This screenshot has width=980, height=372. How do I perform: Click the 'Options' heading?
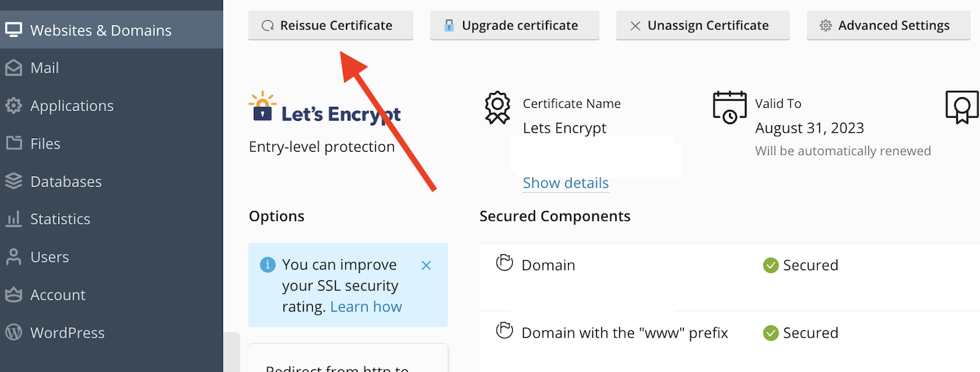tap(277, 216)
